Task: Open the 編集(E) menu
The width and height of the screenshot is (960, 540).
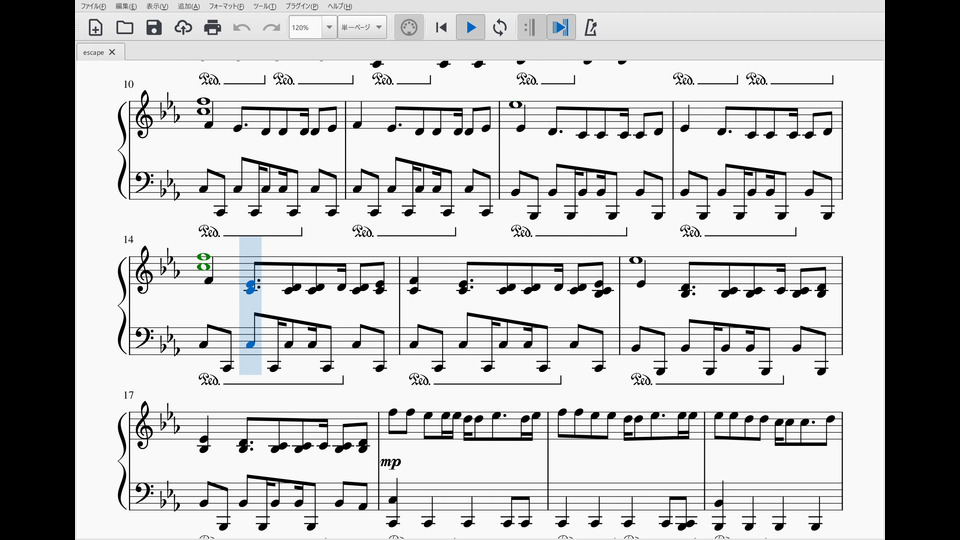Action: (x=126, y=6)
